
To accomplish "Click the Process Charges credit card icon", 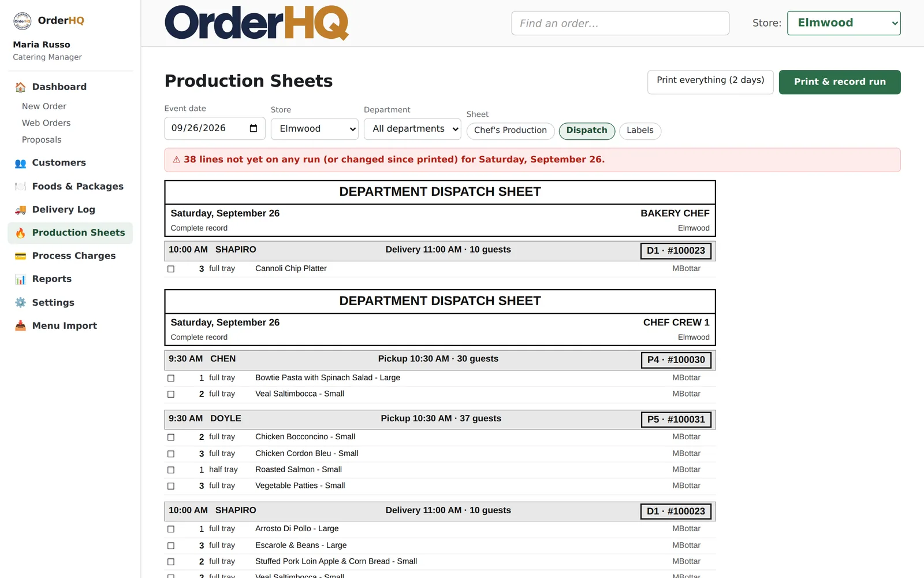I will click(x=20, y=256).
